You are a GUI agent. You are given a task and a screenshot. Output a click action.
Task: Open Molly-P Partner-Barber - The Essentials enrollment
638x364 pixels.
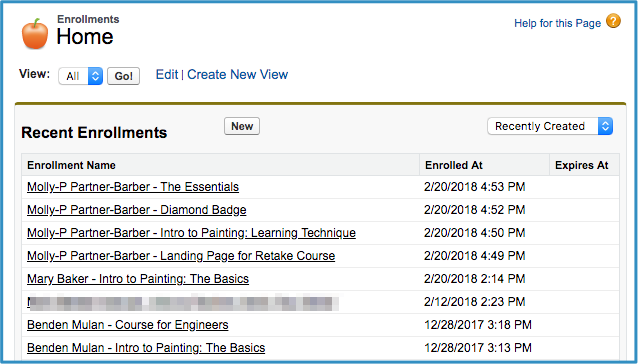pos(133,187)
